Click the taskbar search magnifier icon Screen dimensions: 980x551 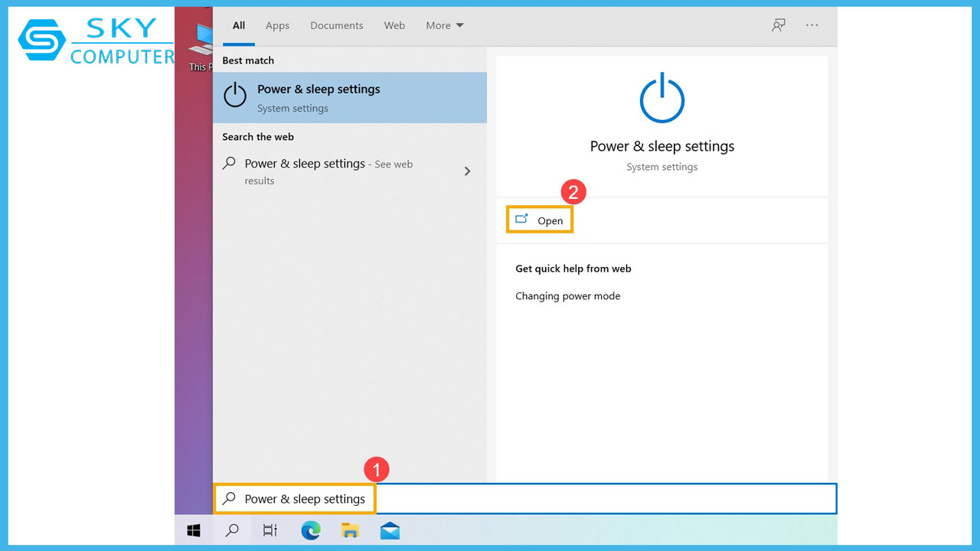click(x=232, y=530)
